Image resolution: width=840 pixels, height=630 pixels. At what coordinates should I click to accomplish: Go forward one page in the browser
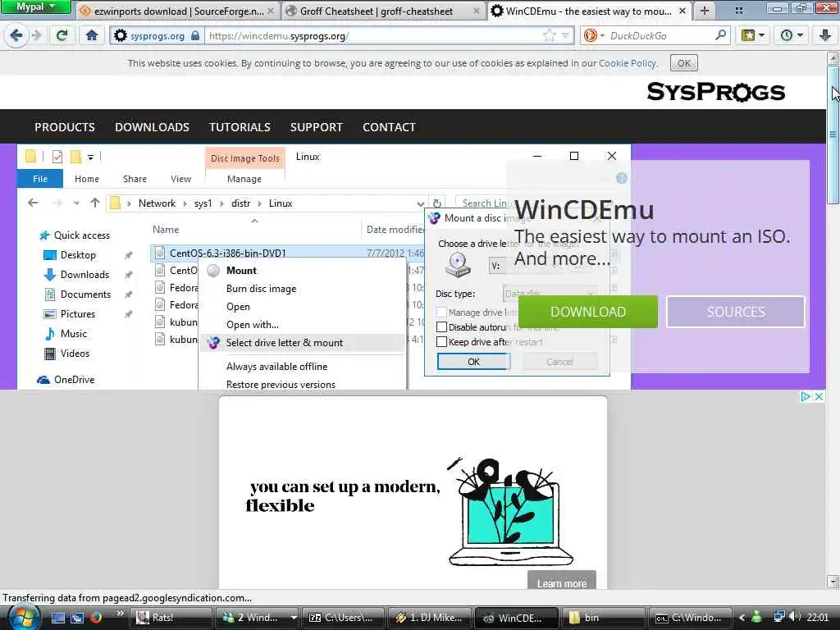[36, 35]
